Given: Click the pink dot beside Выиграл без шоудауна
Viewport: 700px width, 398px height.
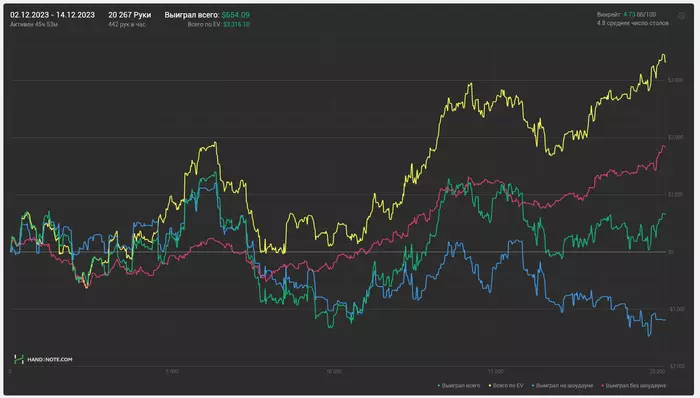Looking at the screenshot, I should [x=603, y=386].
